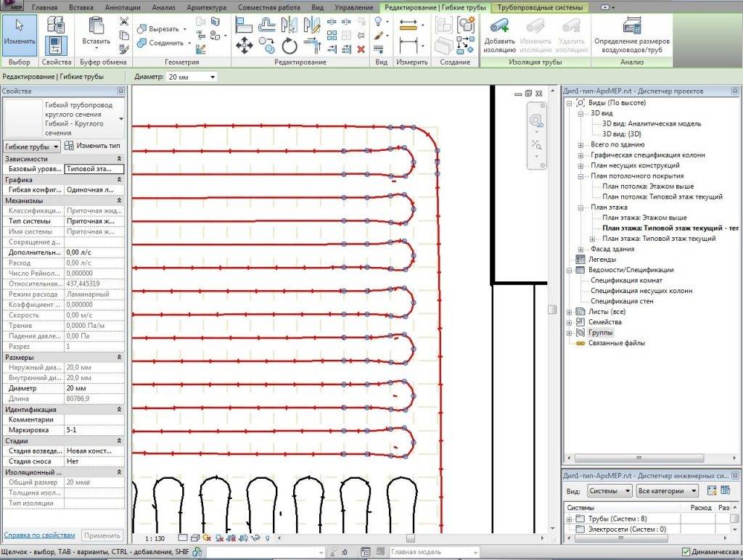Open the Справка по свойствам link
743x560 pixels.
[x=39, y=535]
